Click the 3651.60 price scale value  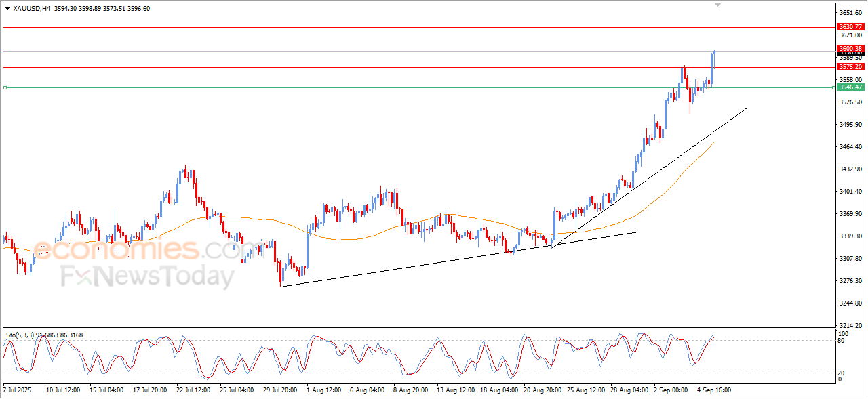pyautogui.click(x=850, y=13)
